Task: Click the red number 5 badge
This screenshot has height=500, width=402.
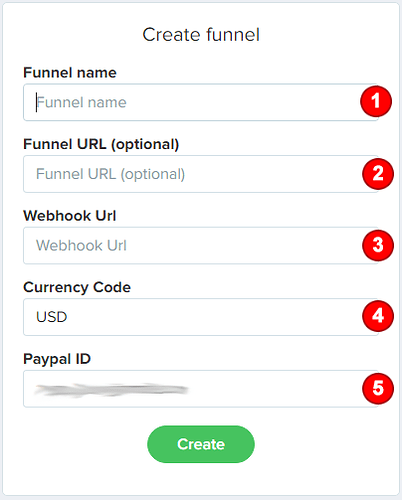Action: pos(378,388)
